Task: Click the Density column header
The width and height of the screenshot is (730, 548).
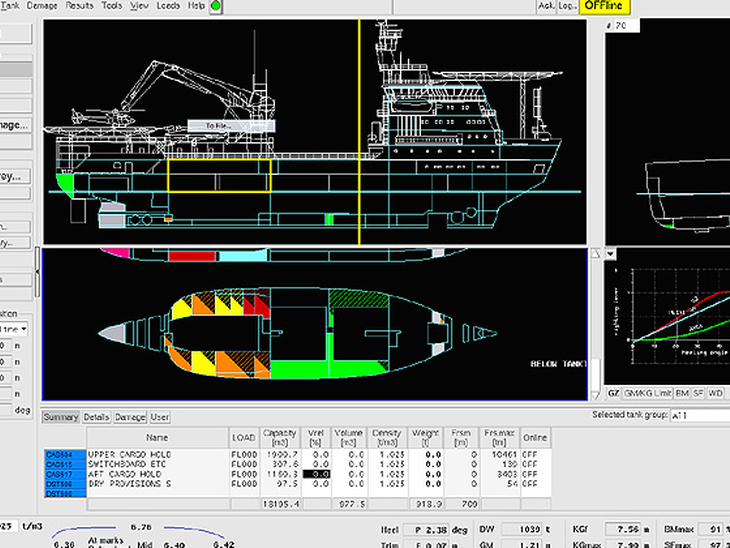Action: click(x=387, y=438)
